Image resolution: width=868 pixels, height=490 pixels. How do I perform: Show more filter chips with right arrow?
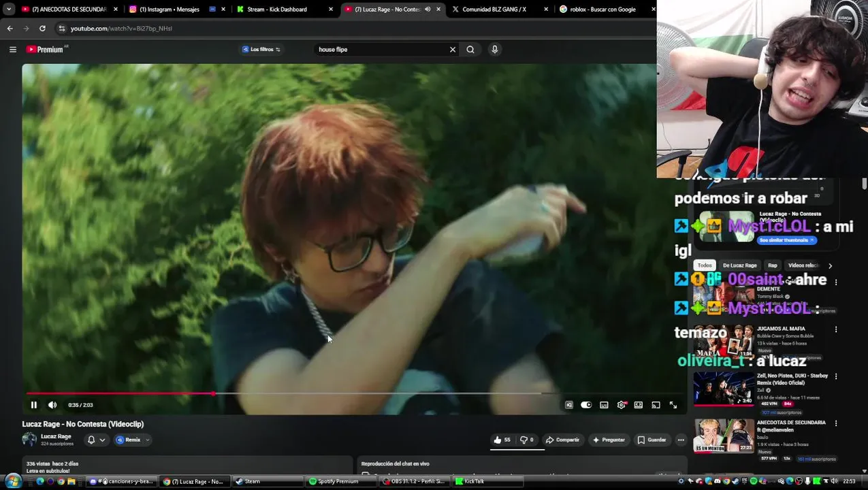tap(830, 265)
